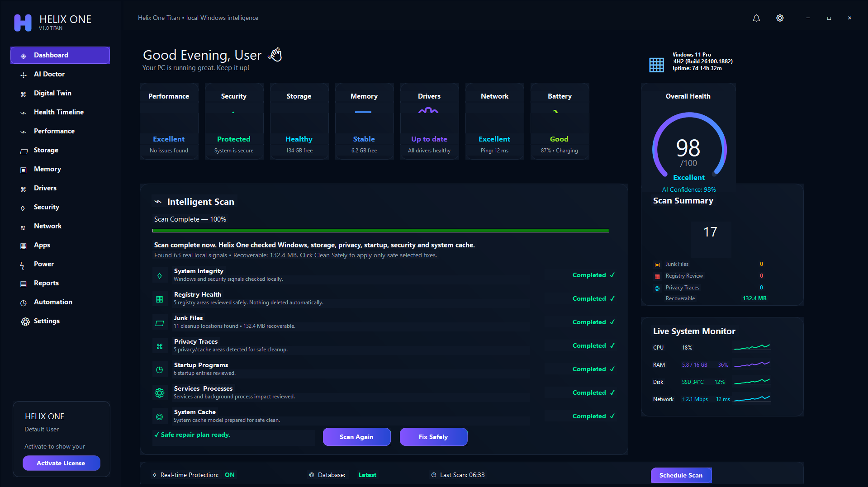The image size is (868, 487).
Task: Click the green scan progress bar
Action: tap(381, 231)
